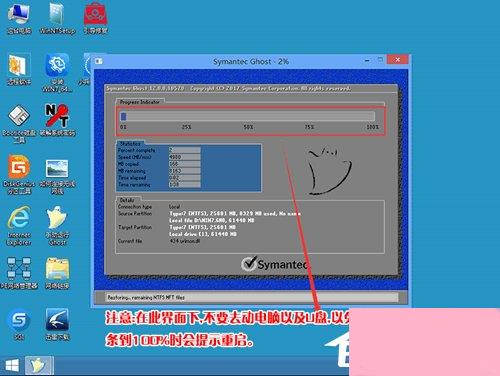Screen dimensions: 500x376
Task: Click the Time remaining statistic row
Action: (159, 184)
